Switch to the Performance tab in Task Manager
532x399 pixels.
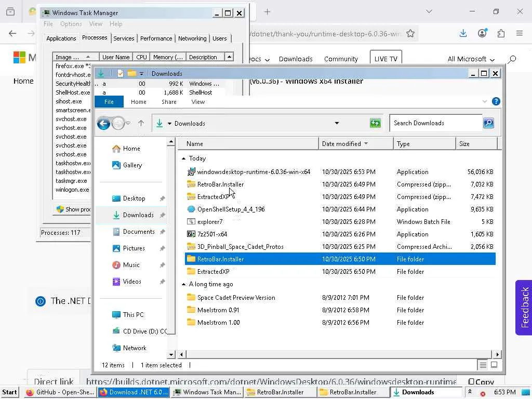156,38
